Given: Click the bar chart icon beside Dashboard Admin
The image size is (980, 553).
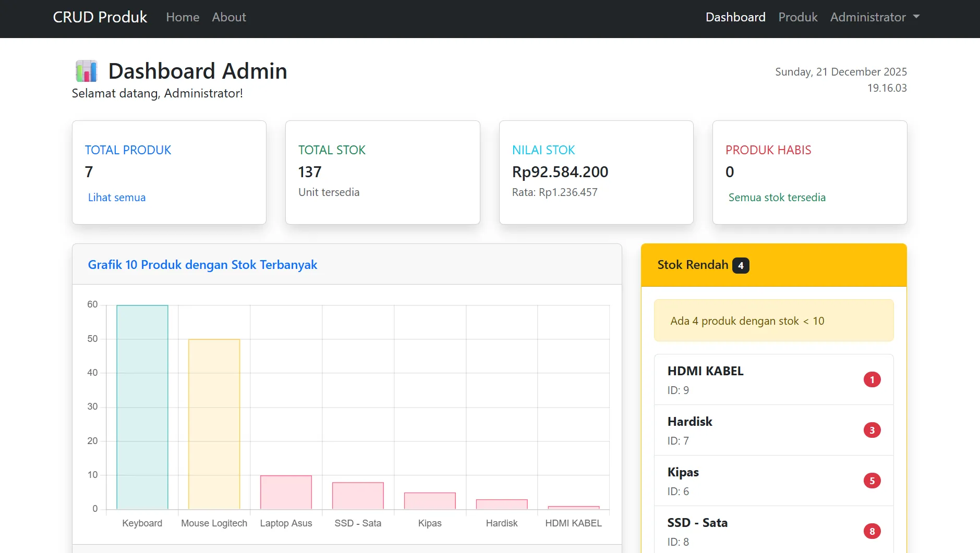Looking at the screenshot, I should [87, 71].
